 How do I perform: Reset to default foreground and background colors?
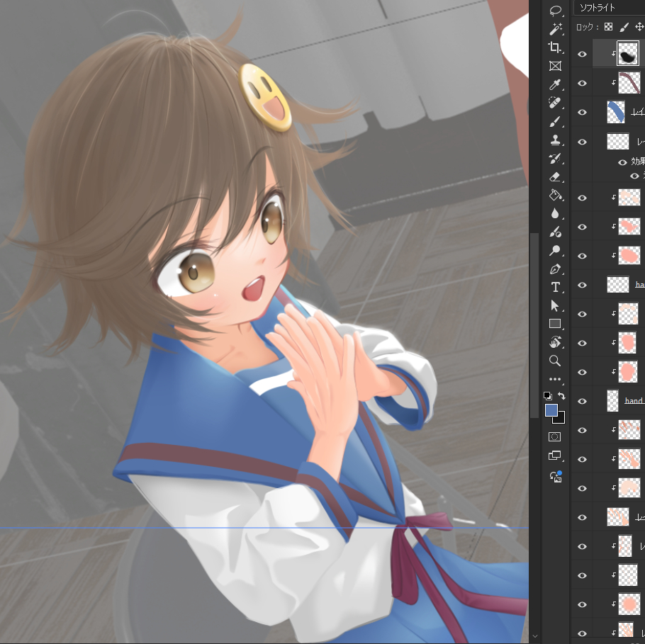[548, 396]
